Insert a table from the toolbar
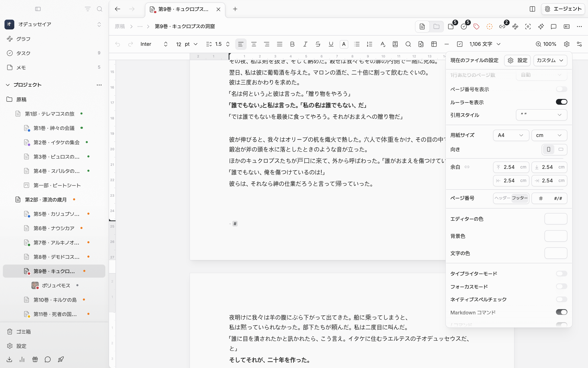 pyautogui.click(x=434, y=44)
